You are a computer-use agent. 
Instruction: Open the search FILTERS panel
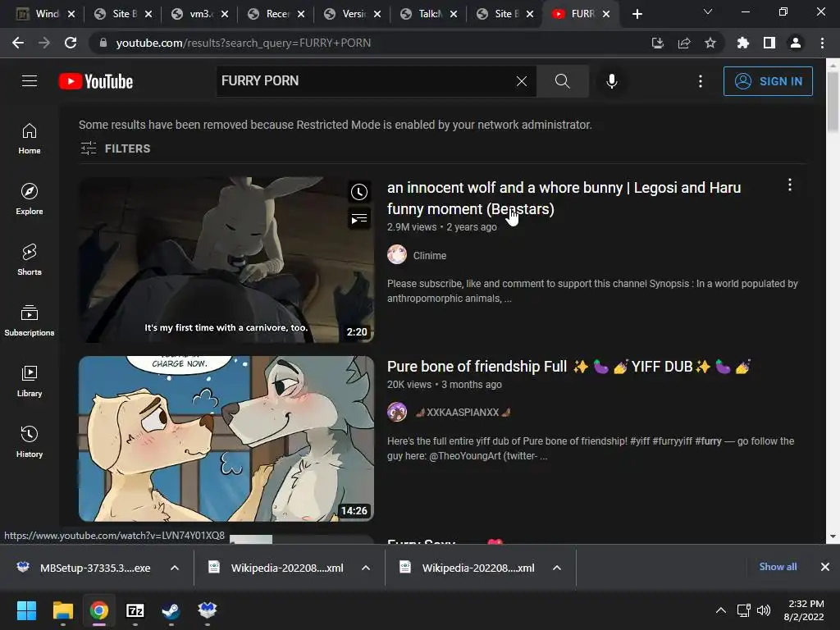pos(116,148)
